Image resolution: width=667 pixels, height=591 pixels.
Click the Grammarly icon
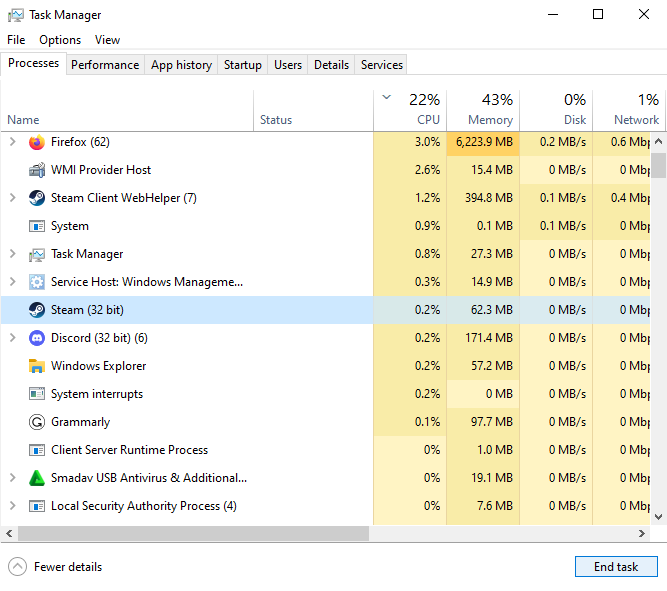(37, 422)
